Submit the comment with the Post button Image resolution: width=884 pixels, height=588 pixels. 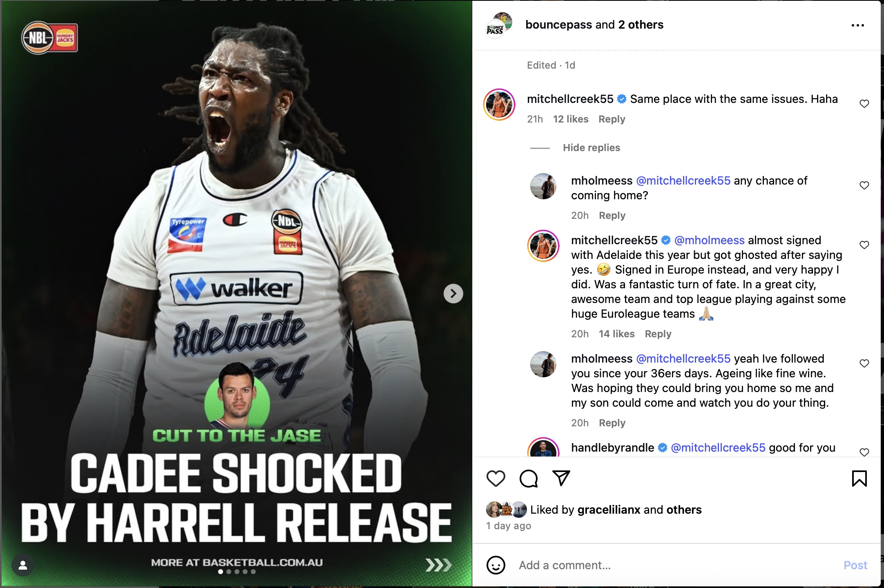pos(855,565)
